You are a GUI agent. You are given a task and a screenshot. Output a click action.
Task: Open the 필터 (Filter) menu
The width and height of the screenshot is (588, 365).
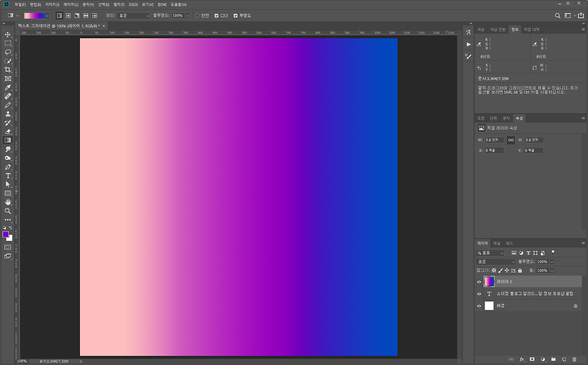119,4
